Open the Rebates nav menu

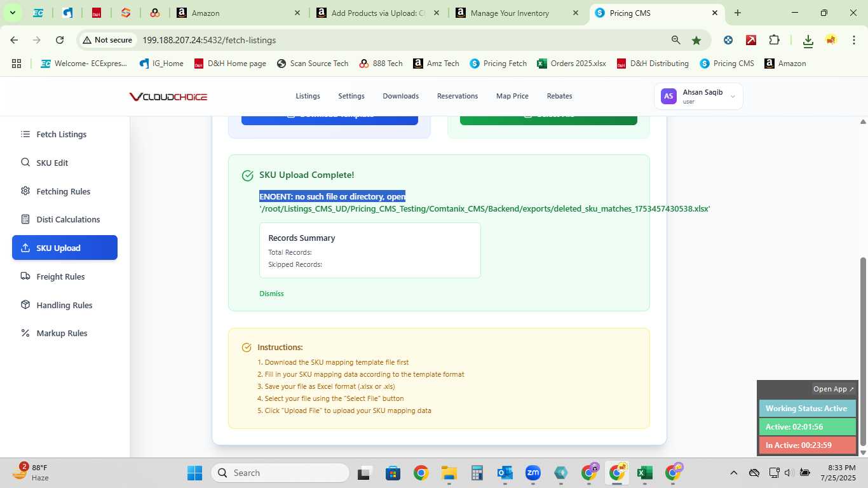pyautogui.click(x=559, y=96)
